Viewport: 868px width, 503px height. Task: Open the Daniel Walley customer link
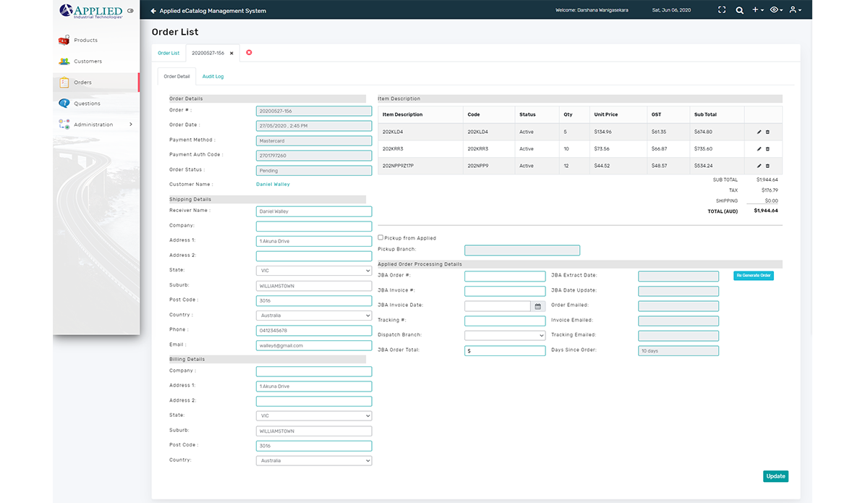coord(273,185)
